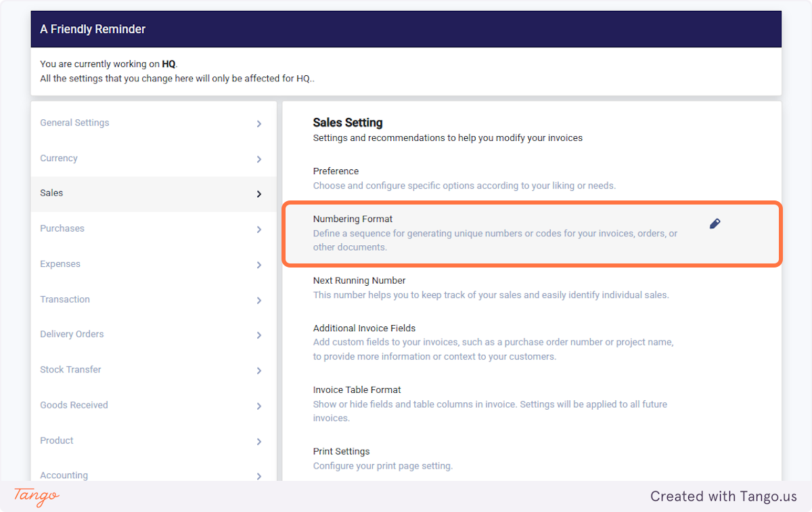Expand the Delivery Orders chevron arrow
812x512 pixels.
pyautogui.click(x=259, y=335)
